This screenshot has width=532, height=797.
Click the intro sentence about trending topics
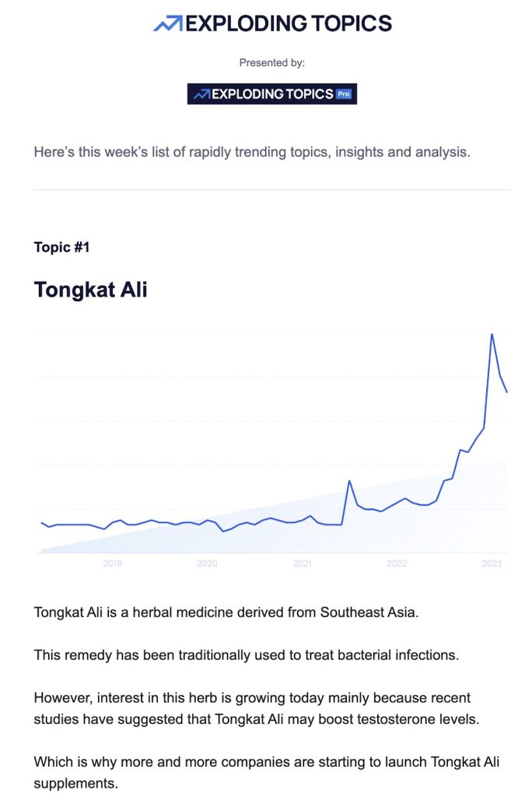[x=252, y=152]
